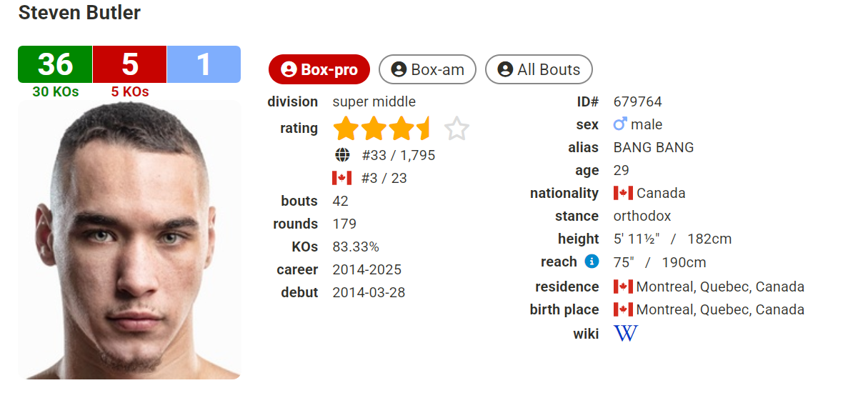The image size is (868, 393).
Task: Click the Canada flag next to nationality
Action: click(624, 193)
